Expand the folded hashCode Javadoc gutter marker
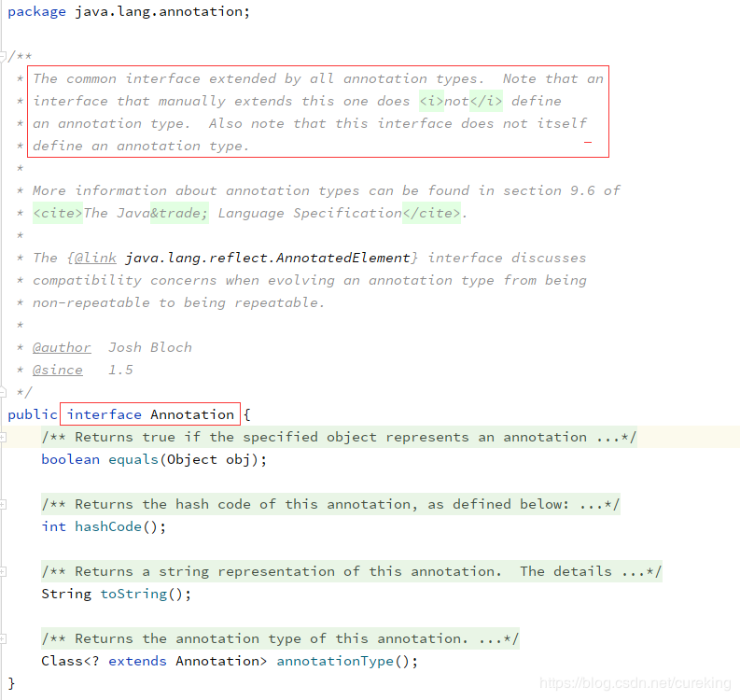The image size is (740, 700). (x=3, y=505)
